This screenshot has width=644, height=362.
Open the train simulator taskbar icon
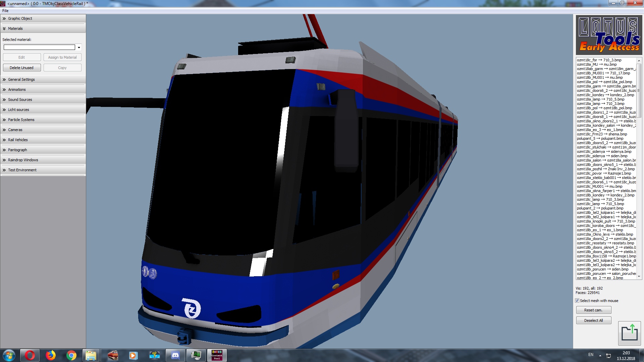tap(113, 355)
